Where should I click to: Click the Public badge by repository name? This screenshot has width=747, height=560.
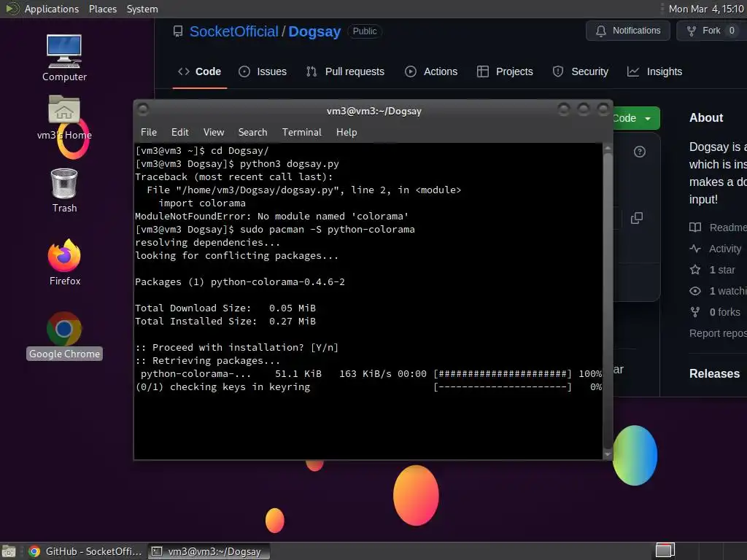coord(365,31)
